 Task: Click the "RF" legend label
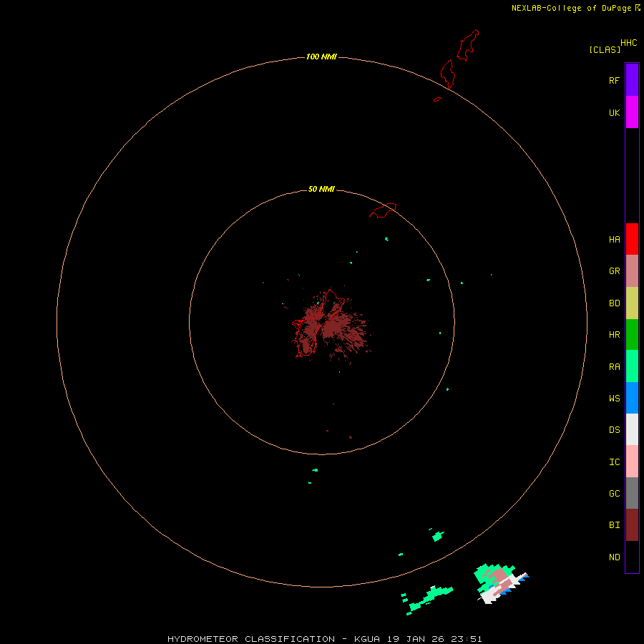point(614,81)
